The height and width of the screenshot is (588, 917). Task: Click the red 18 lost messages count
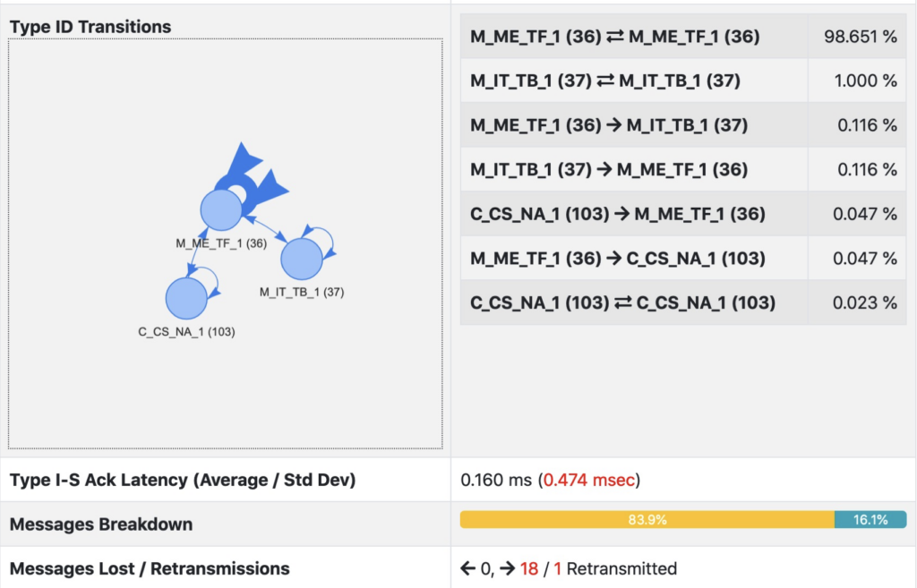tap(528, 568)
